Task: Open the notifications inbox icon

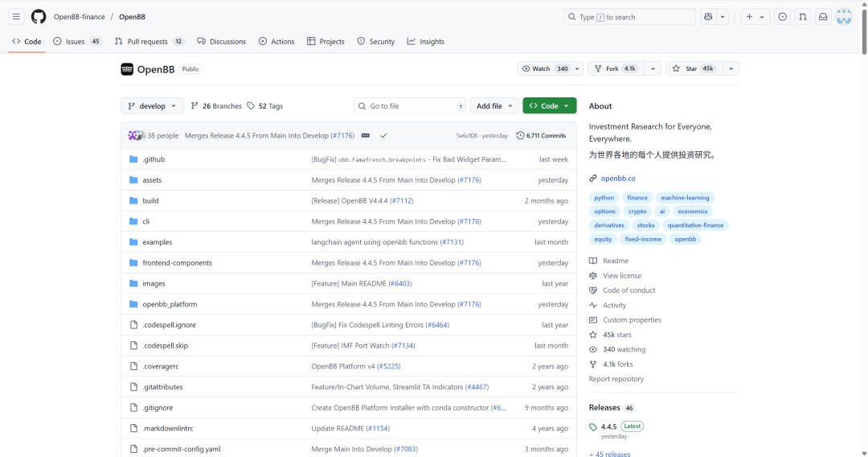Action: tap(823, 17)
